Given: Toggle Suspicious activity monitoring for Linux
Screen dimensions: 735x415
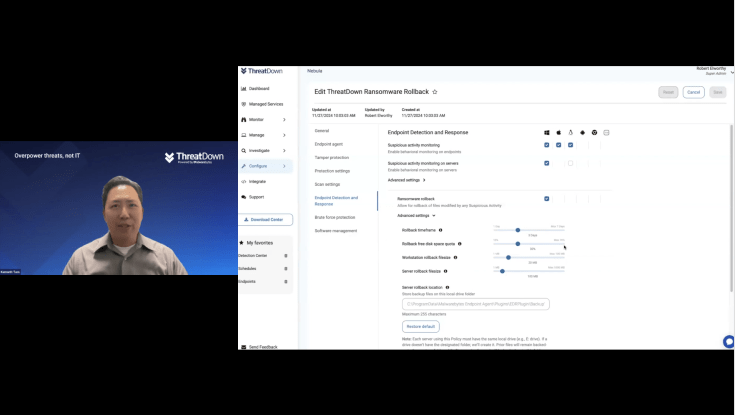Looking at the screenshot, I should click(x=570, y=145).
